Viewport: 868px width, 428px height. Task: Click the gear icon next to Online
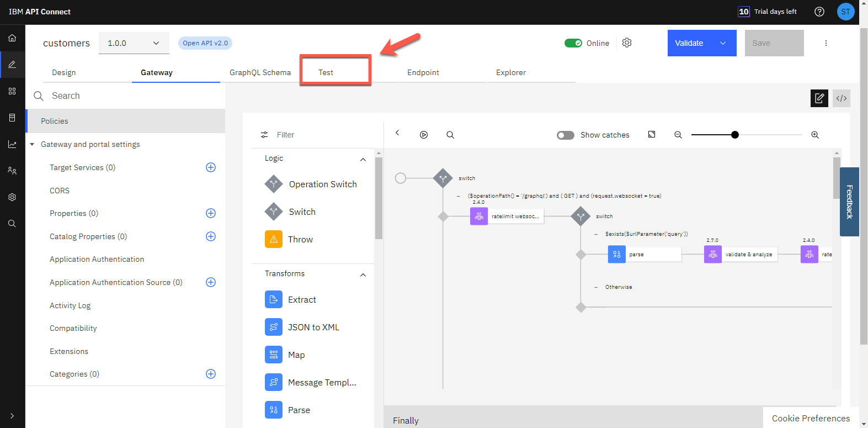[626, 43]
